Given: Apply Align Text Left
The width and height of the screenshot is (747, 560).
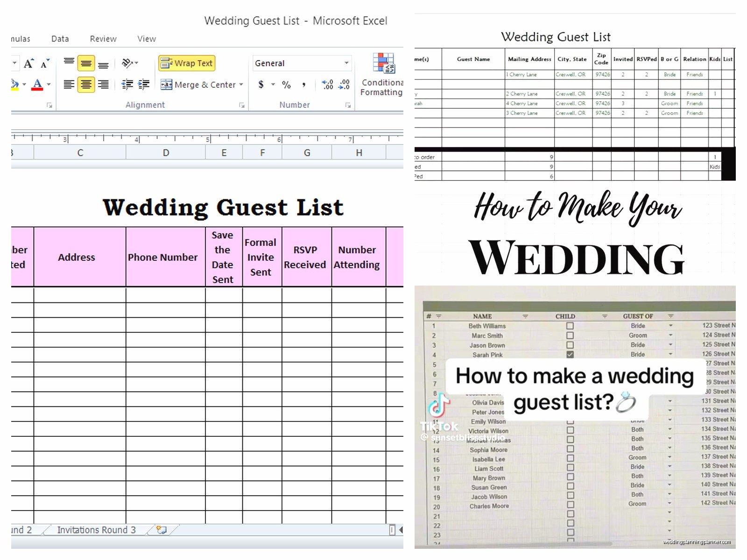Looking at the screenshot, I should tap(69, 84).
